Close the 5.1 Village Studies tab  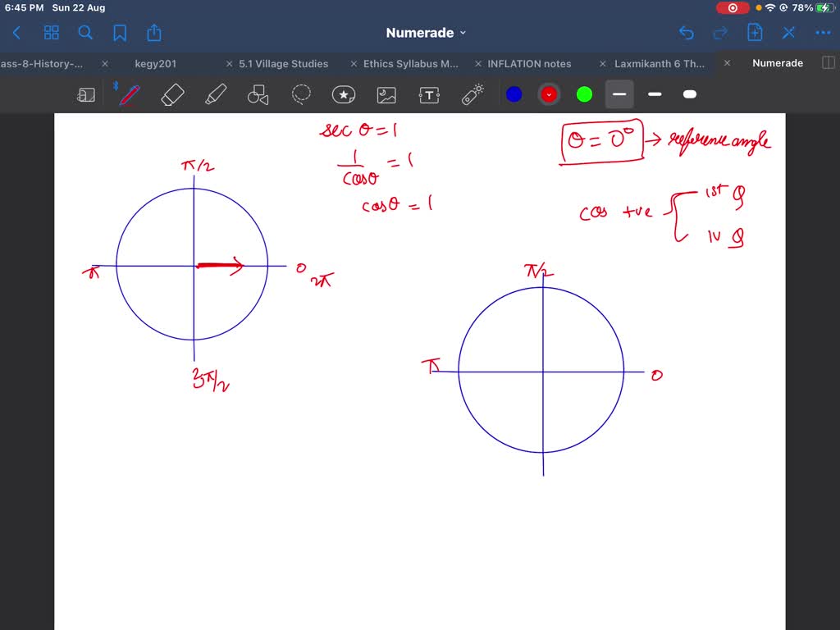pyautogui.click(x=230, y=64)
